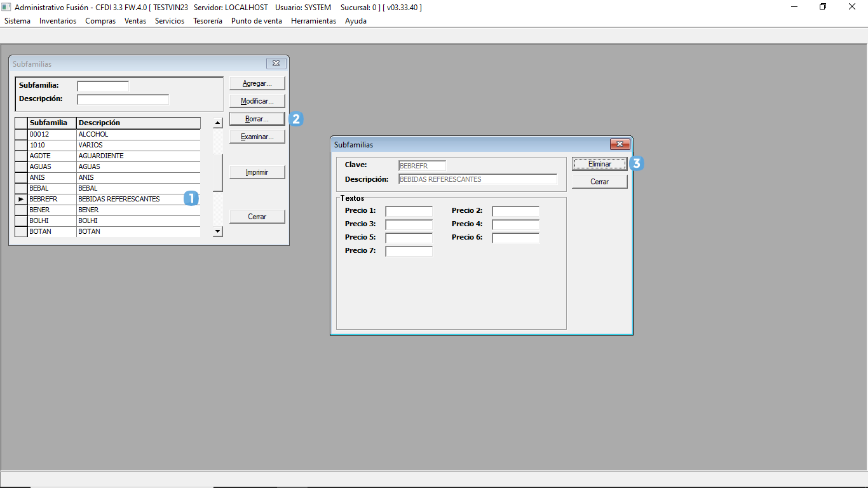Viewport: 868px width, 488px height.
Task: Select the BOTAN subfamily code cell
Action: tap(52, 232)
